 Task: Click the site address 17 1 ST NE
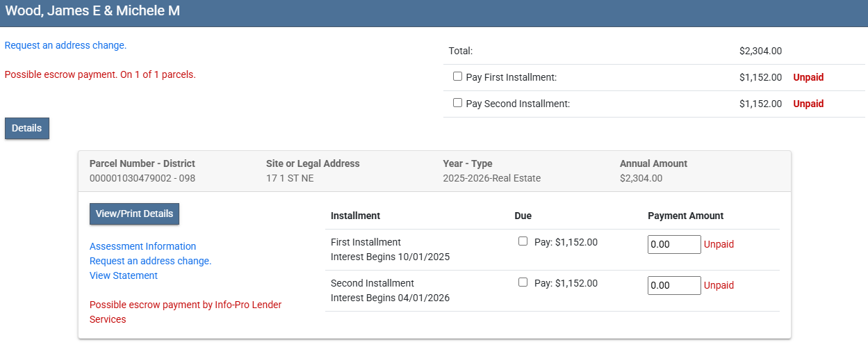click(x=290, y=178)
